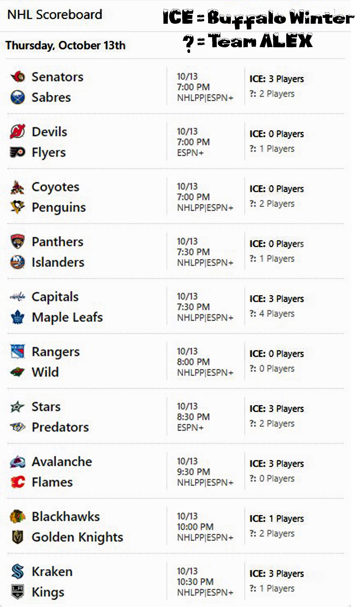This screenshot has height=607, width=364.
Task: Select the Capitals game ICE 3 Players text
Action: click(276, 299)
